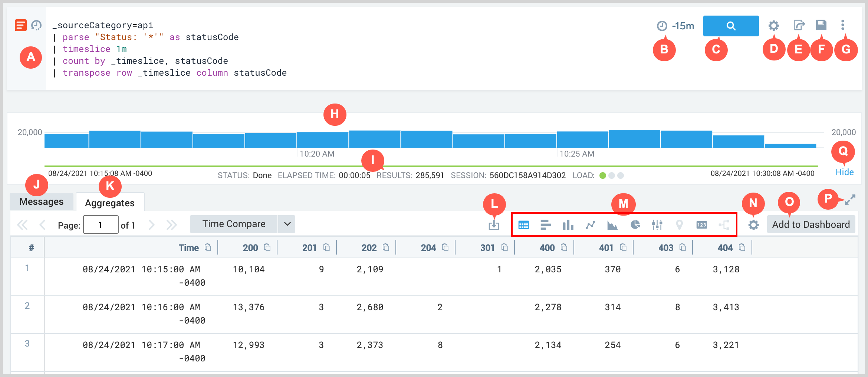868x377 pixels.
Task: Click histogram bar above 10:20 AM
Action: (322, 140)
